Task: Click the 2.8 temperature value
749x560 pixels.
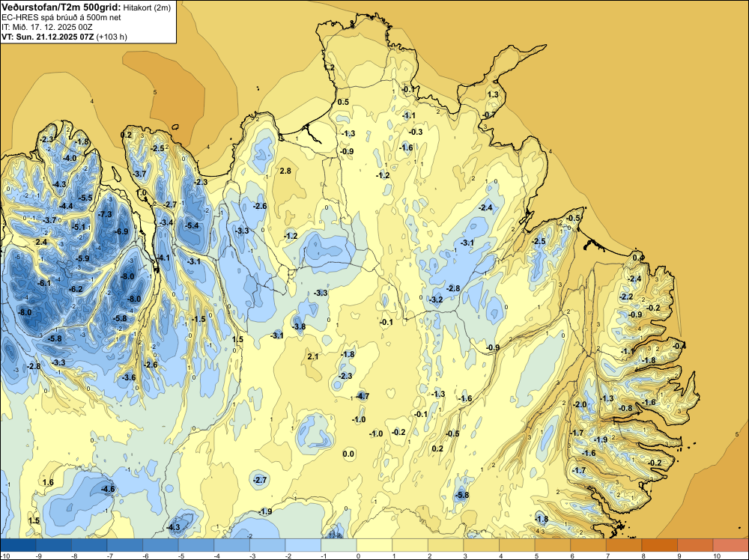Action: coord(285,171)
